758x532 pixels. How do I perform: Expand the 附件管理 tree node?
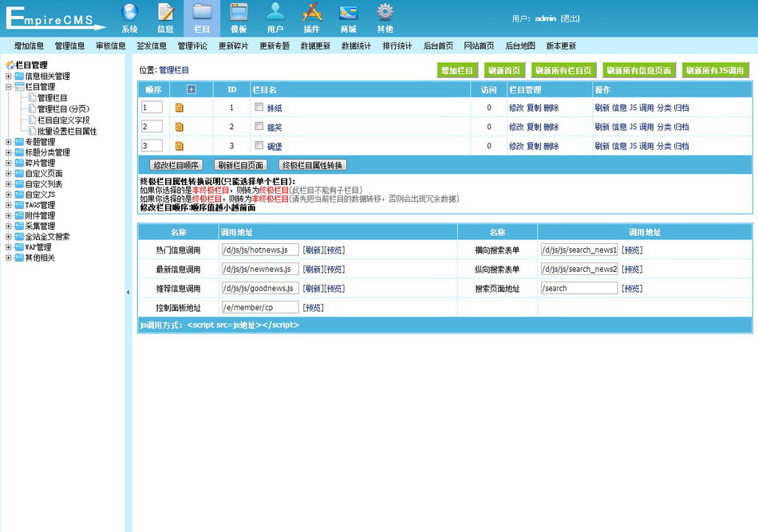(x=8, y=216)
